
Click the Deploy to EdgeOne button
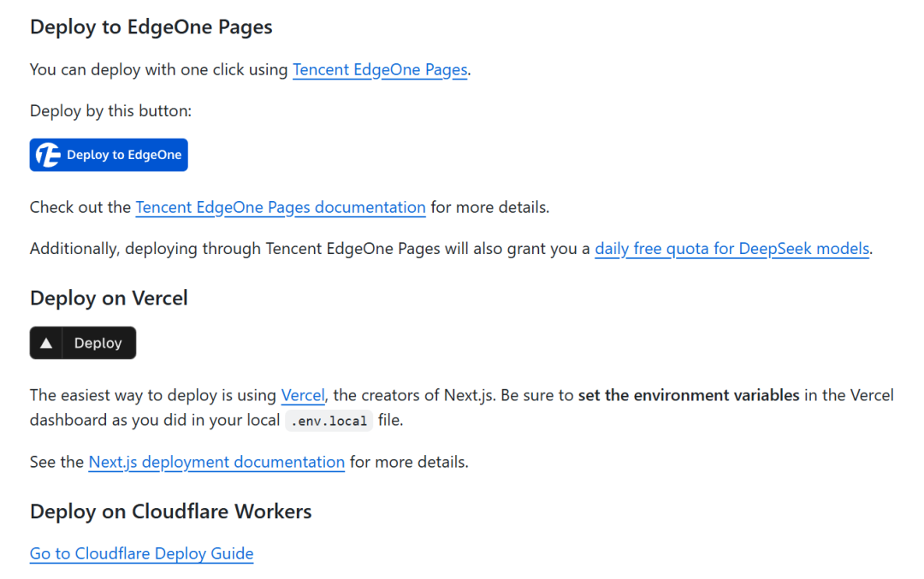click(x=109, y=155)
